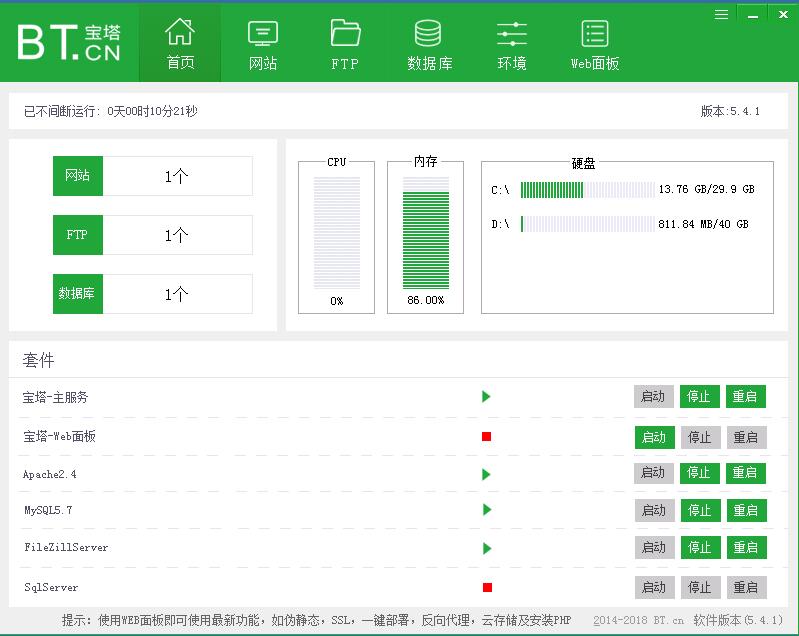Click the 811.84 MB/40 GB disk value

point(703,224)
